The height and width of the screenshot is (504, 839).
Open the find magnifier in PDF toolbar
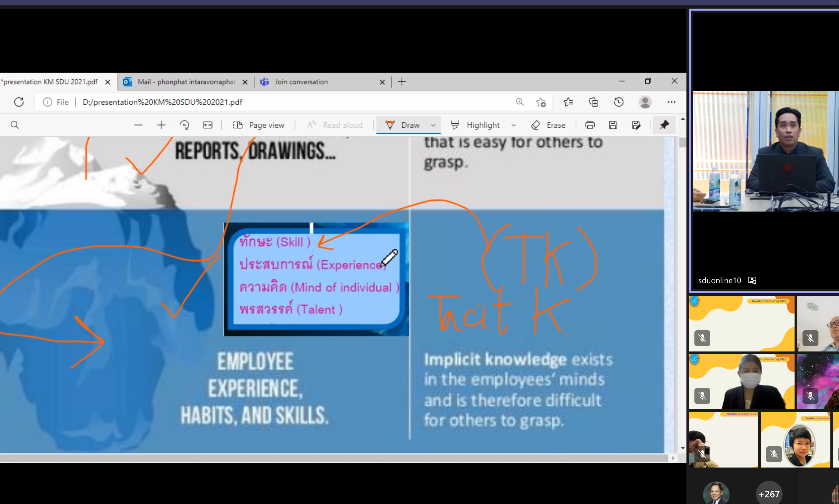point(15,125)
